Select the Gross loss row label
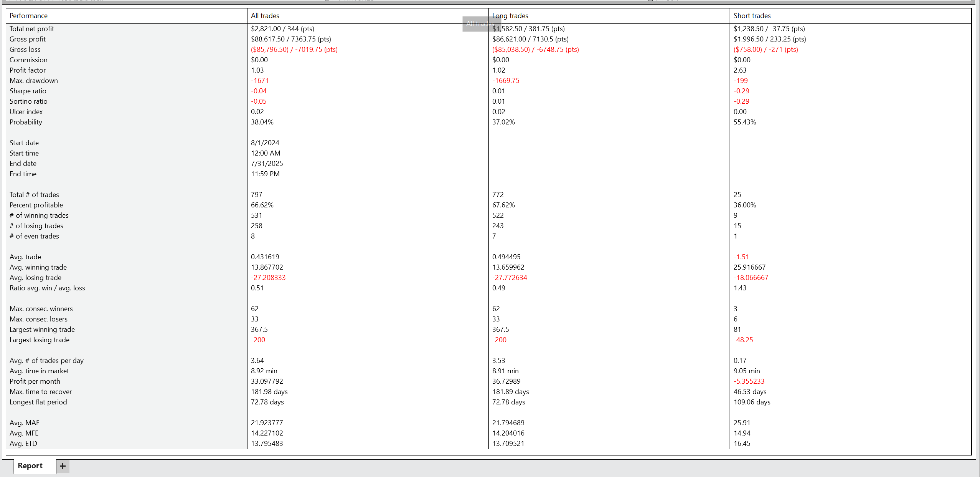980x477 pixels. (25, 50)
